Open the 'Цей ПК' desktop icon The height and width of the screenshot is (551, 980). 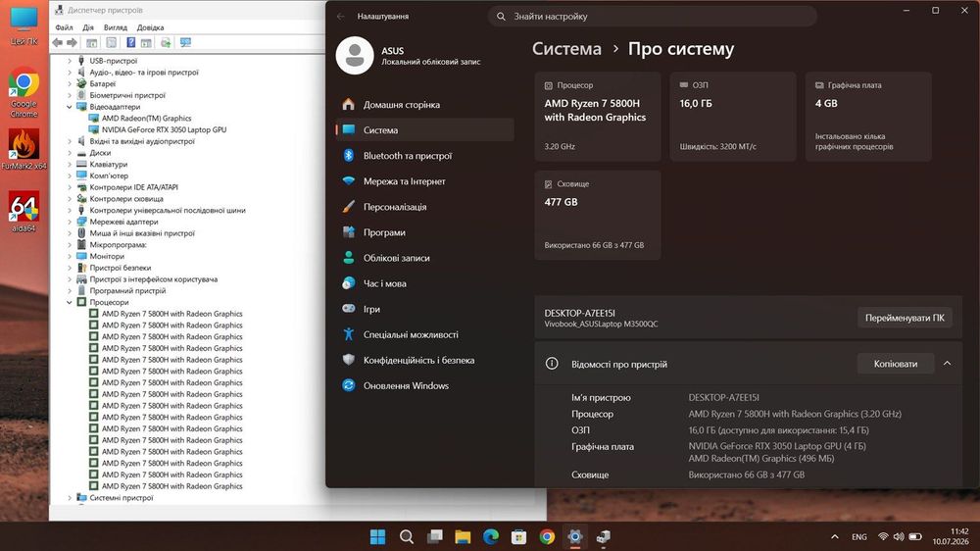(x=24, y=26)
